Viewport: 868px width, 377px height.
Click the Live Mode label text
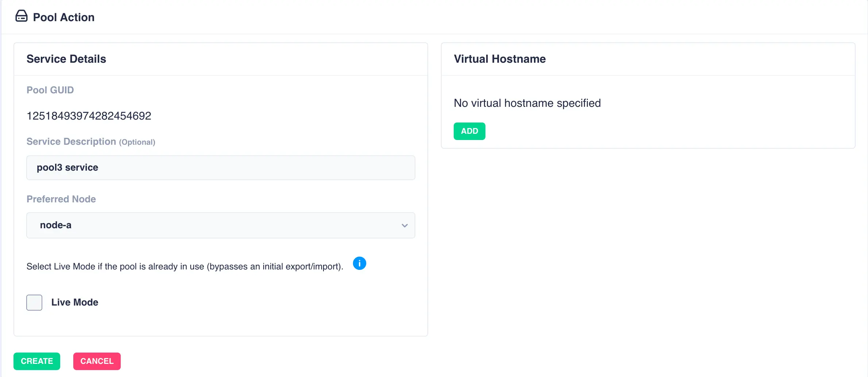tap(74, 303)
